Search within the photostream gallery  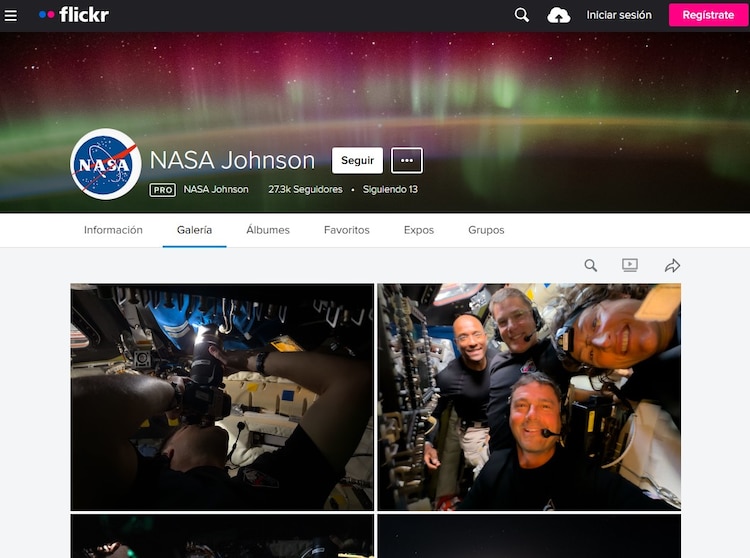[591, 265]
